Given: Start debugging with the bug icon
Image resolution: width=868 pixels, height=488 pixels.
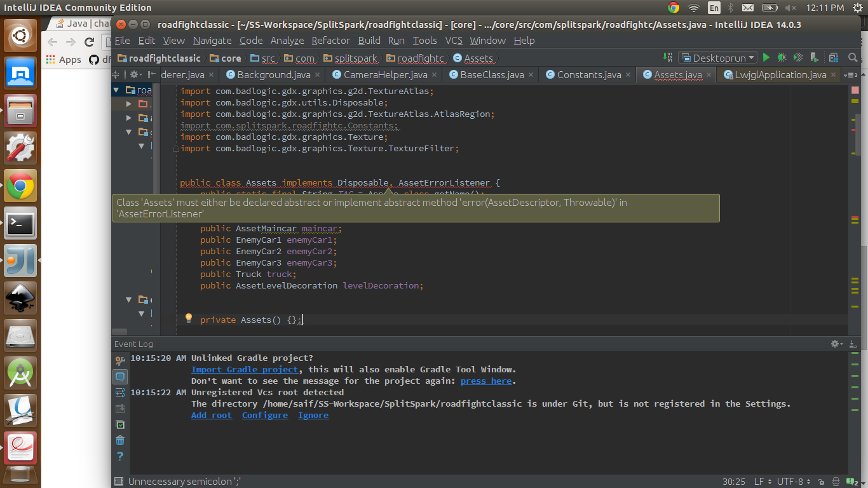Looking at the screenshot, I should pyautogui.click(x=782, y=58).
